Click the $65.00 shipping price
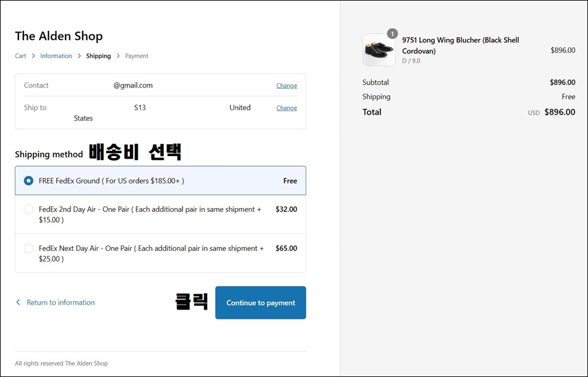 coord(286,248)
